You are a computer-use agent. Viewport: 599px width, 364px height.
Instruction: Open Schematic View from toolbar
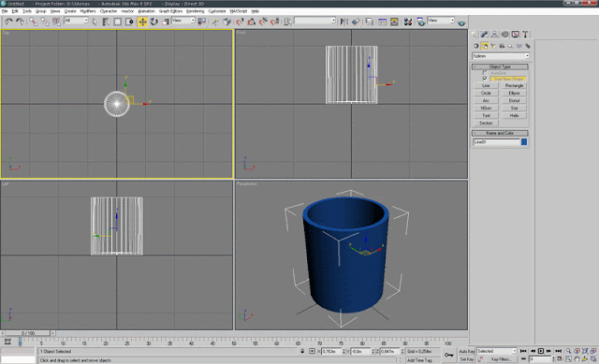tap(394, 22)
